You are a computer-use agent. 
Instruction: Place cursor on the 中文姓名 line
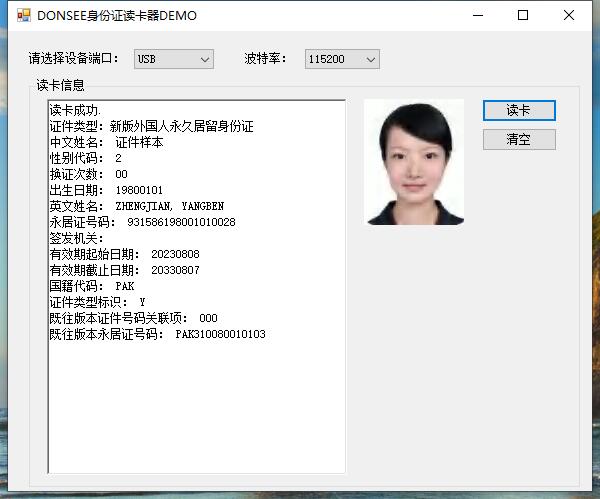[106, 143]
